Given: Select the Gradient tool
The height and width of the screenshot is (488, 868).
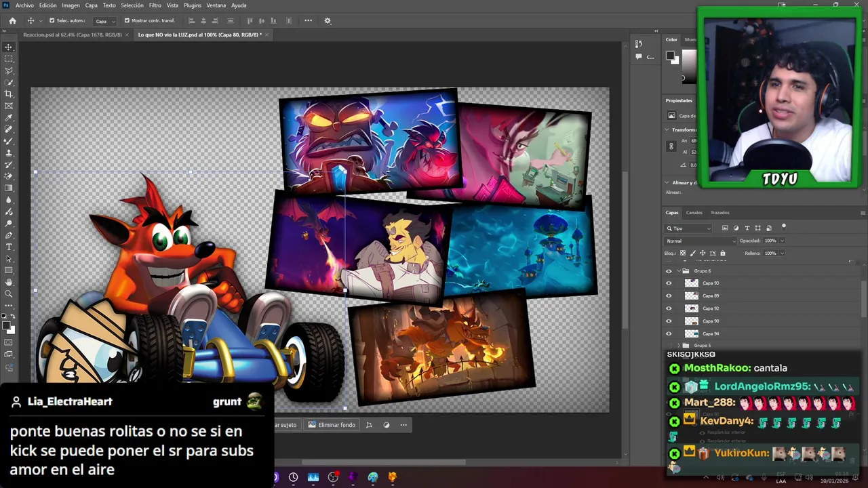Looking at the screenshot, I should coord(9,188).
